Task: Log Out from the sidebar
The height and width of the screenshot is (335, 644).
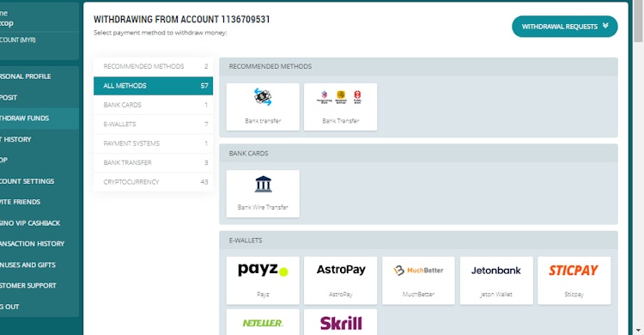Action: click(39, 307)
